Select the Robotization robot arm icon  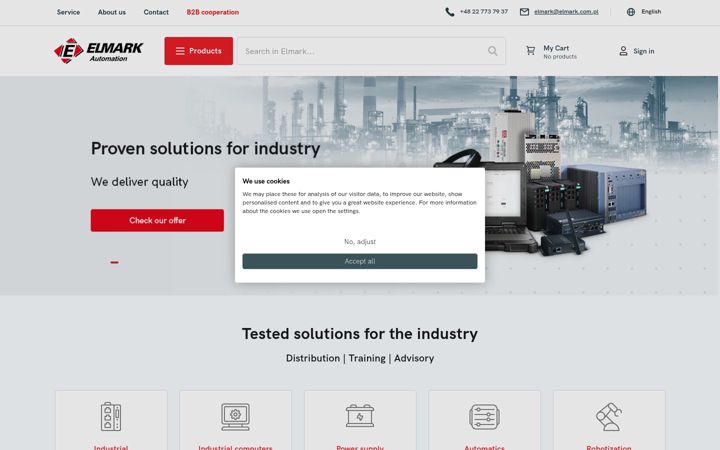[x=609, y=416]
